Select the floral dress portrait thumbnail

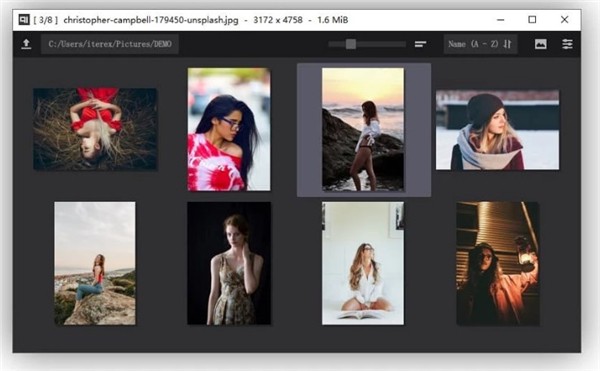229,263
